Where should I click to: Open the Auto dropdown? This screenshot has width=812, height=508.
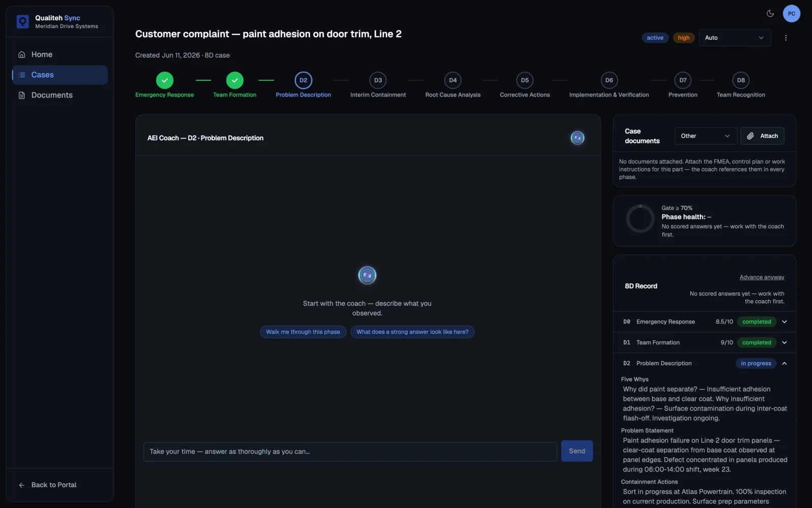pyautogui.click(x=734, y=38)
